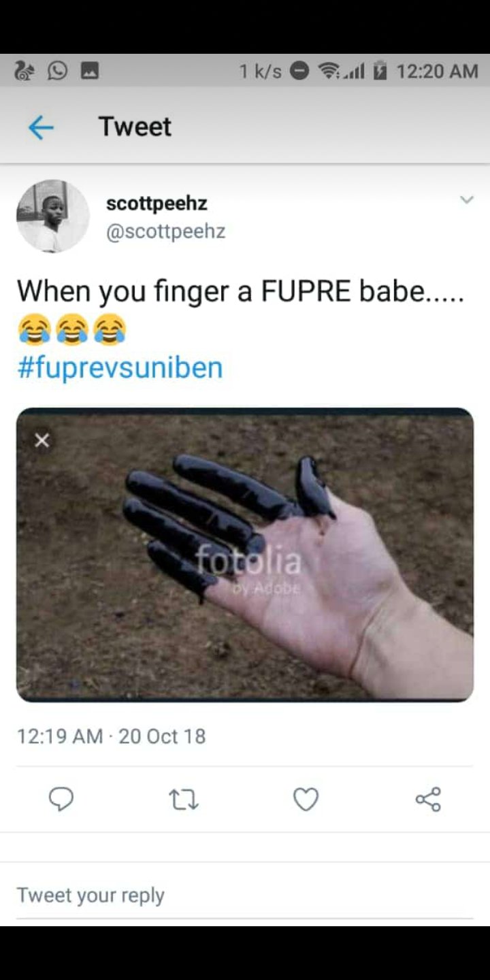Tap the gallery image status icon
Screen dimensions: 490x980
[x=90, y=71]
